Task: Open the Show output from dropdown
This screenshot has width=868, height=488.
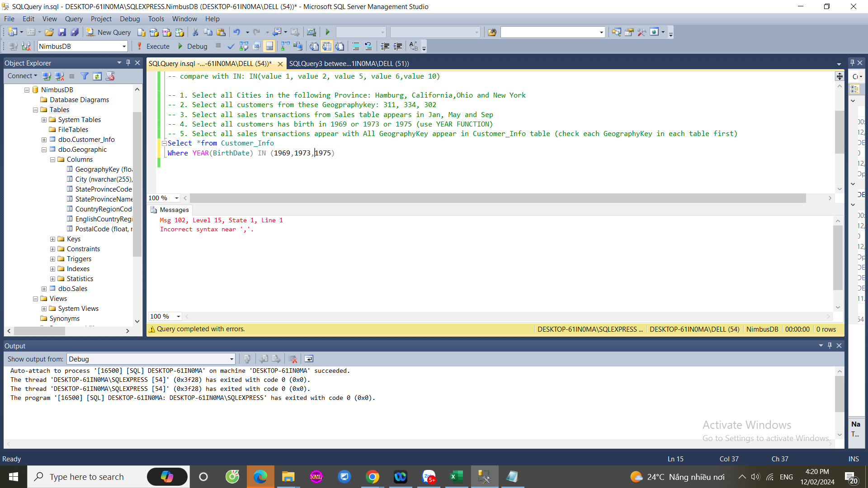Action: (x=231, y=359)
